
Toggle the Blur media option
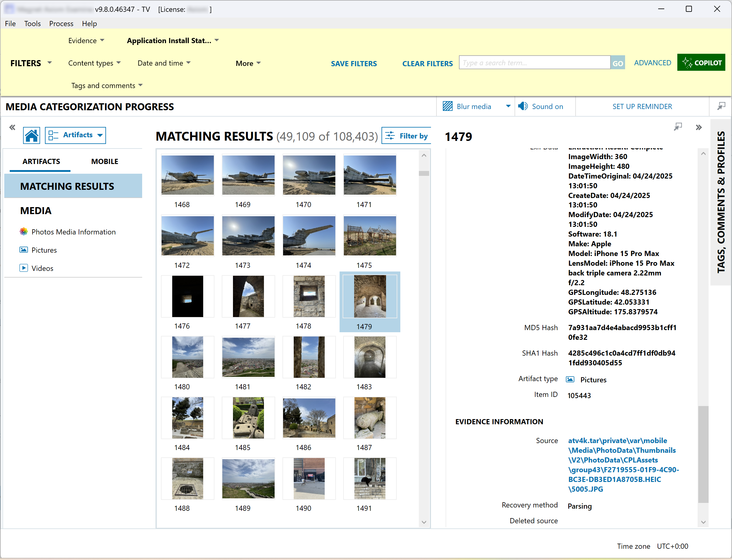click(x=467, y=106)
